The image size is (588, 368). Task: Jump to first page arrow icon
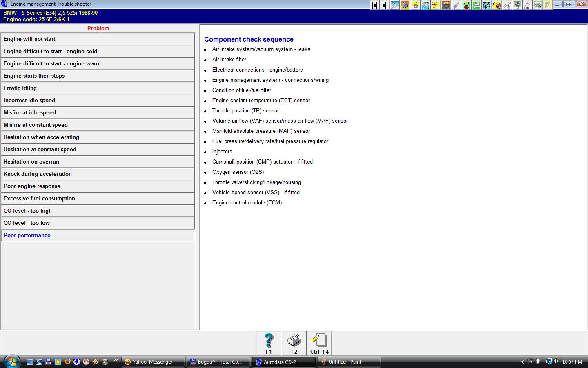coord(374,5)
